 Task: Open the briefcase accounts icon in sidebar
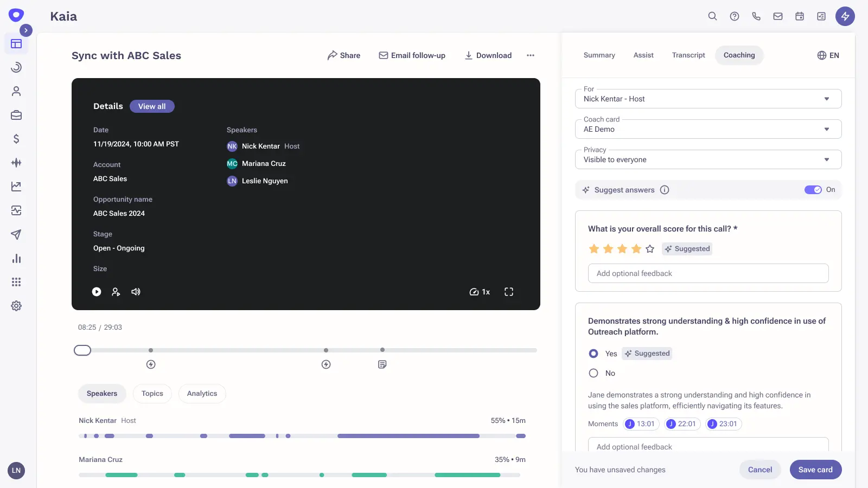16,115
